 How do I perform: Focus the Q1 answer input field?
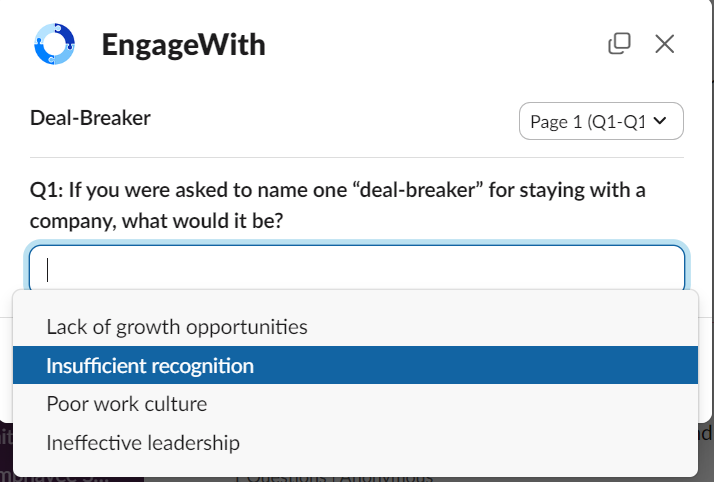click(357, 269)
